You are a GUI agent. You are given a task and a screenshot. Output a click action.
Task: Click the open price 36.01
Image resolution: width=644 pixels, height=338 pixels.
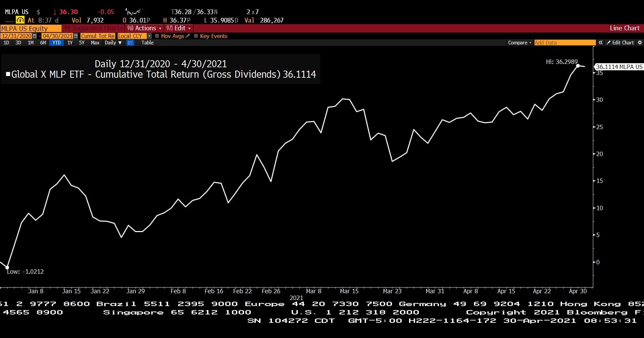[x=138, y=20]
